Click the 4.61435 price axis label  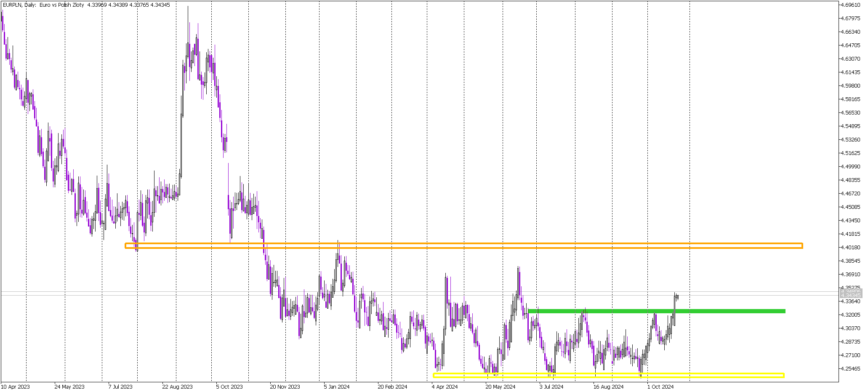pyautogui.click(x=851, y=72)
